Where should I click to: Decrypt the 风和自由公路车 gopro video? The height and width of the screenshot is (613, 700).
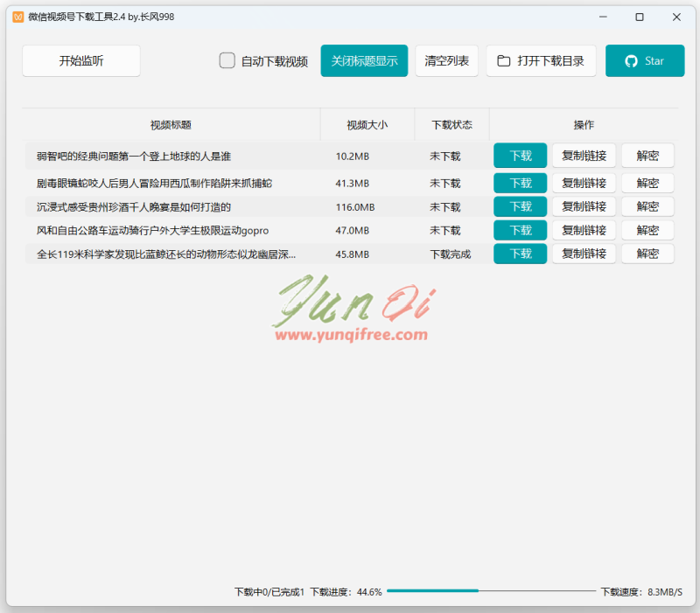pyautogui.click(x=647, y=230)
